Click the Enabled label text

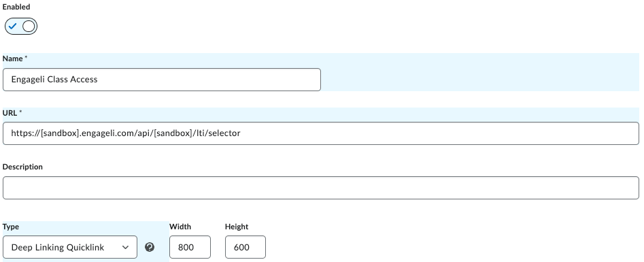[x=16, y=7]
